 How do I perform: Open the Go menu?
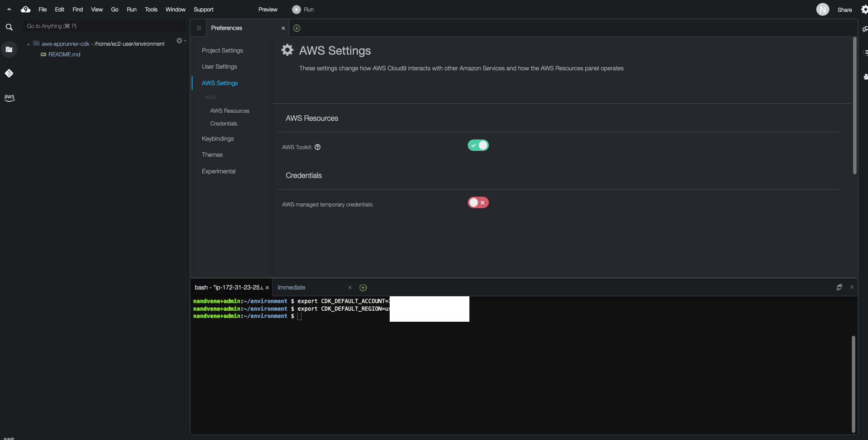point(114,9)
